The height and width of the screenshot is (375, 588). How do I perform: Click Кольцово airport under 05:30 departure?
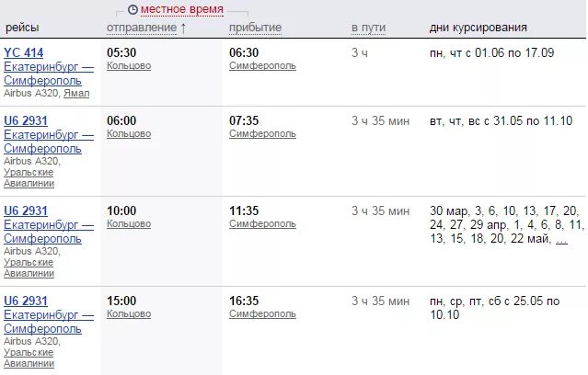pyautogui.click(x=129, y=66)
